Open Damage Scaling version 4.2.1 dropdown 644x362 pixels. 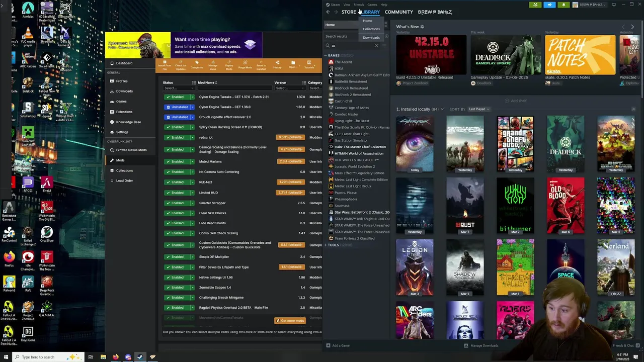(x=290, y=149)
